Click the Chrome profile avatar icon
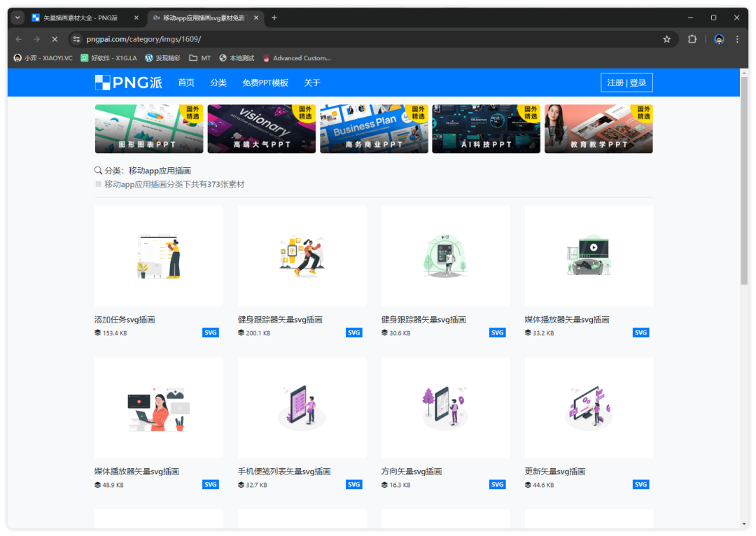The height and width of the screenshot is (536, 756). (719, 39)
